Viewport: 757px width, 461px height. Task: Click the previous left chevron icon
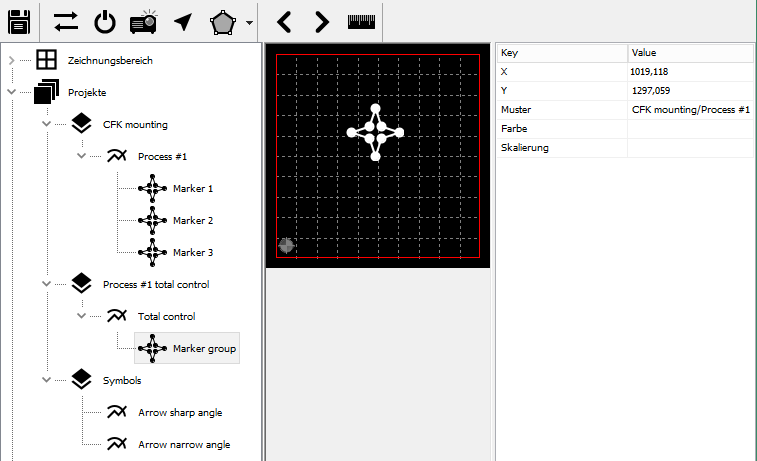click(x=284, y=22)
